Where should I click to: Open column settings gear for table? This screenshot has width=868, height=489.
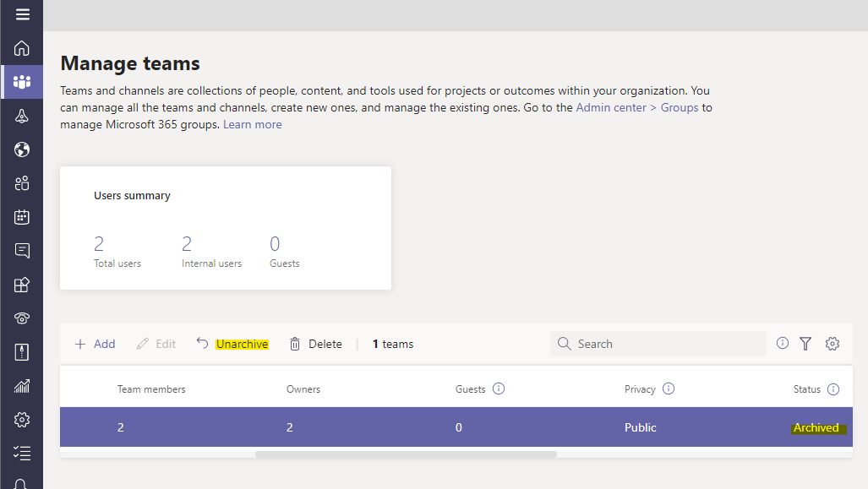[833, 344]
